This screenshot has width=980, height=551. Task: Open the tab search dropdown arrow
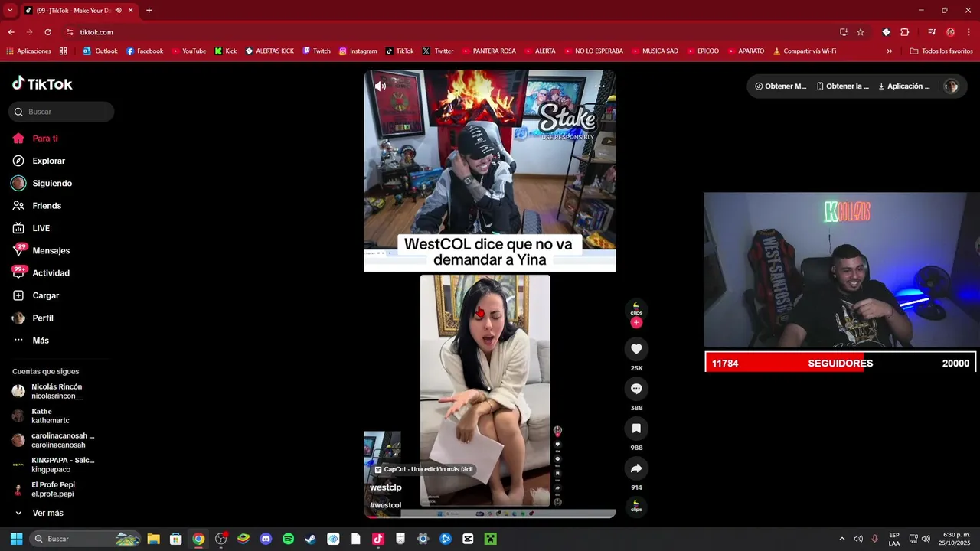[10, 10]
